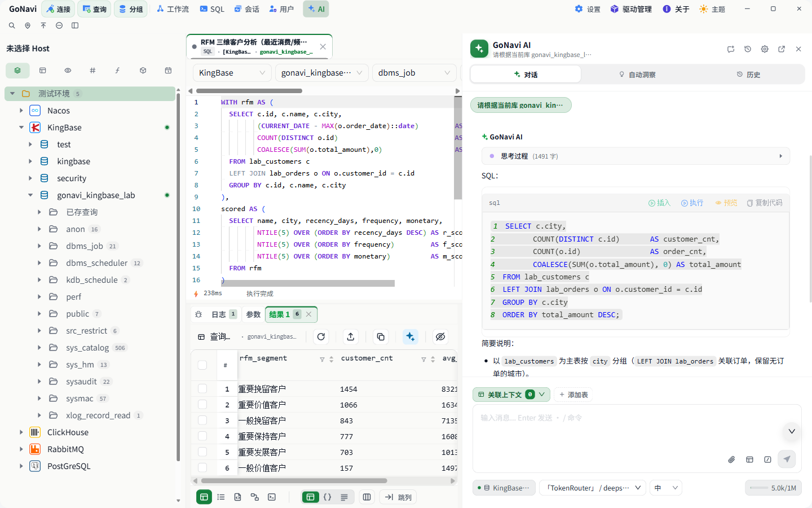Send the AI chat message

787,459
